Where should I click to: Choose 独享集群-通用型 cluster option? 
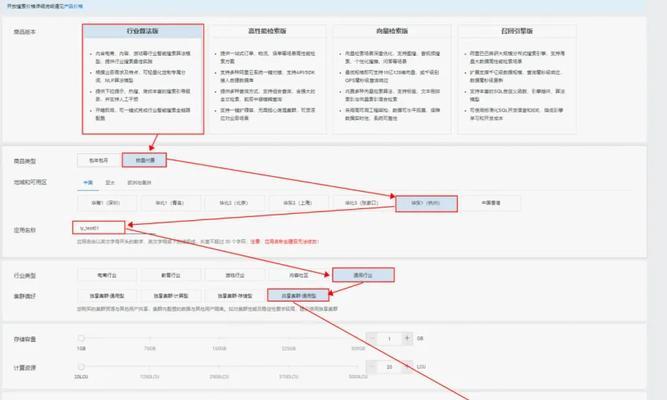[107, 295]
